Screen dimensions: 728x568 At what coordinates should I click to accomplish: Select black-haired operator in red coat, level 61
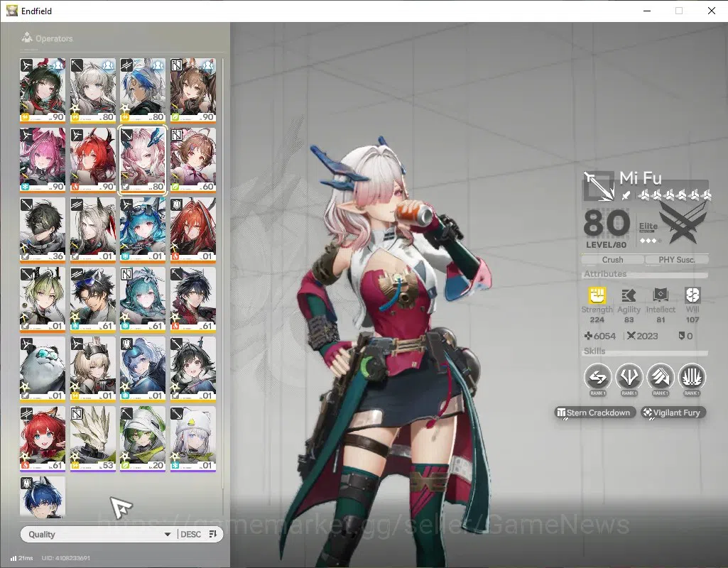(193, 300)
